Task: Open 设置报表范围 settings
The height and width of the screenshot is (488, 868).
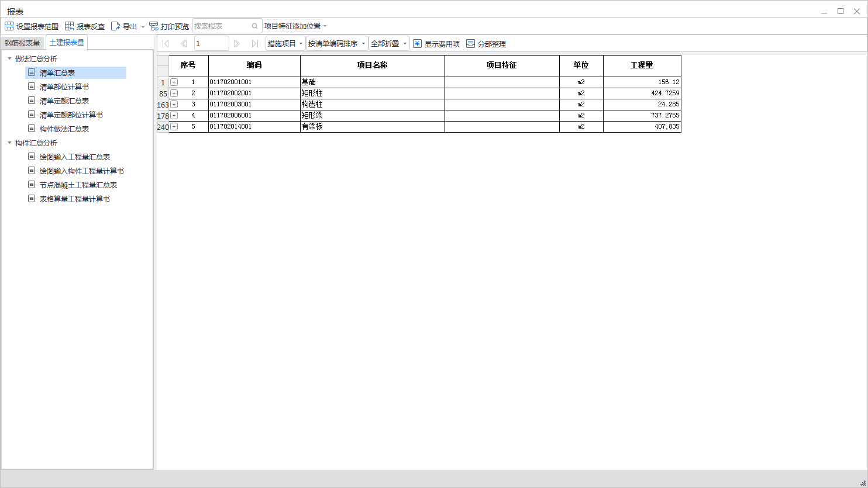Action: coord(32,26)
